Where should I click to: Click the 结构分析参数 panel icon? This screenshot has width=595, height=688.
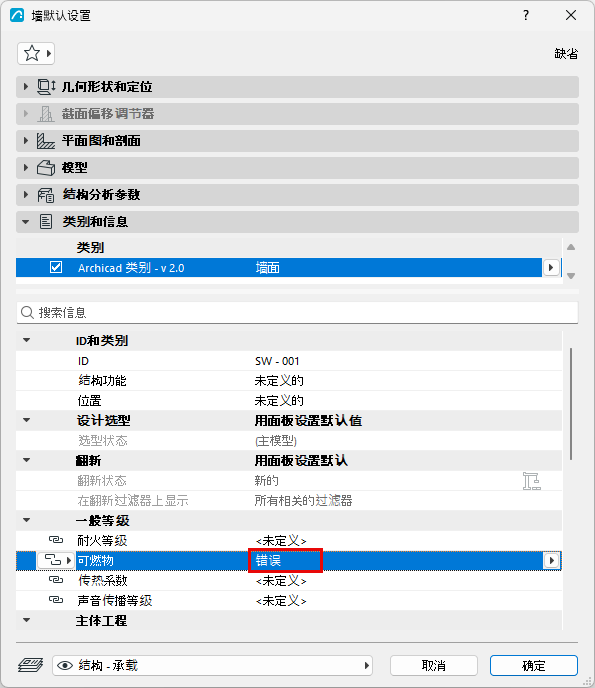tap(46, 195)
